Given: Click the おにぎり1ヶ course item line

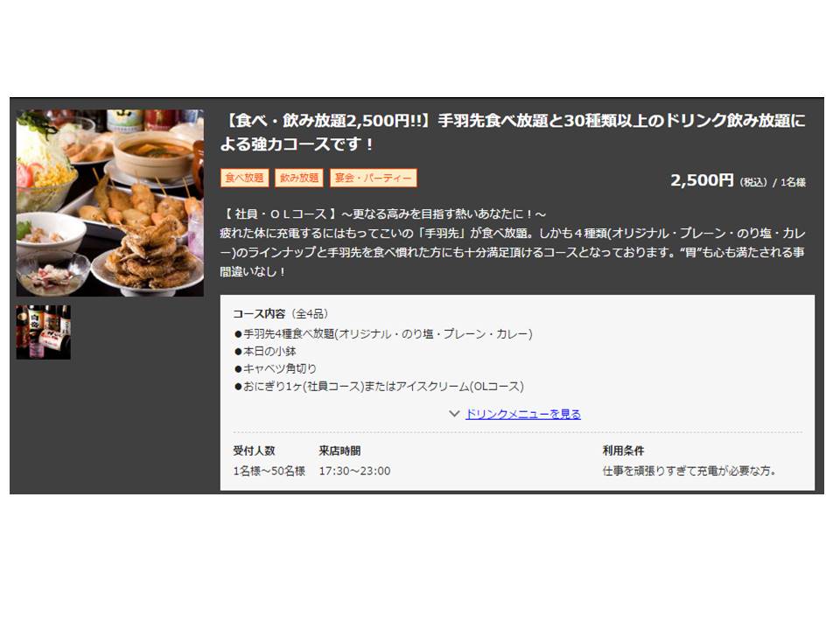Looking at the screenshot, I should pyautogui.click(x=379, y=386).
